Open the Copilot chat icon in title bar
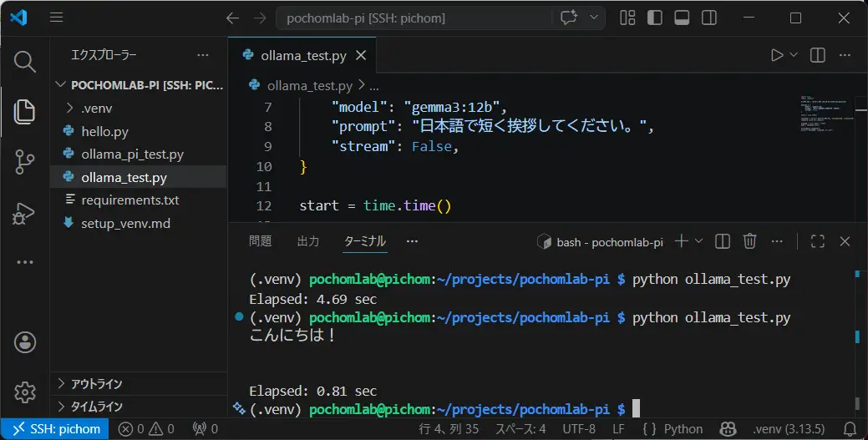The width and height of the screenshot is (868, 440). 569,18
